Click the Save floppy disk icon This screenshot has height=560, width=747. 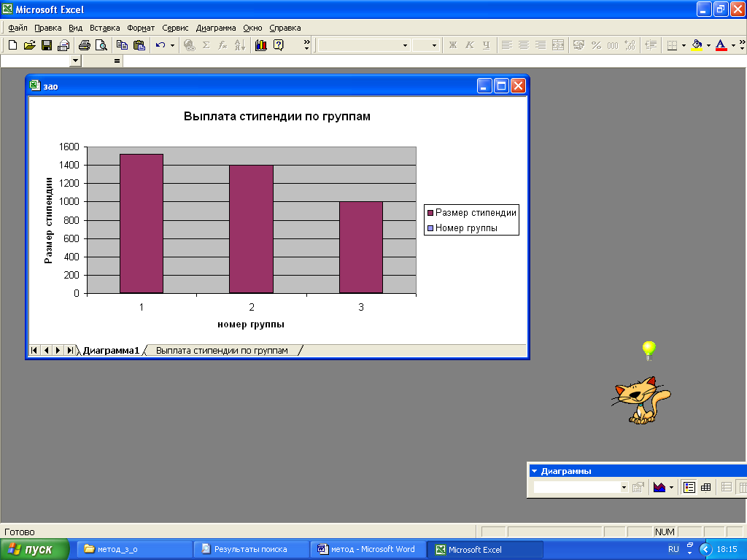click(47, 45)
